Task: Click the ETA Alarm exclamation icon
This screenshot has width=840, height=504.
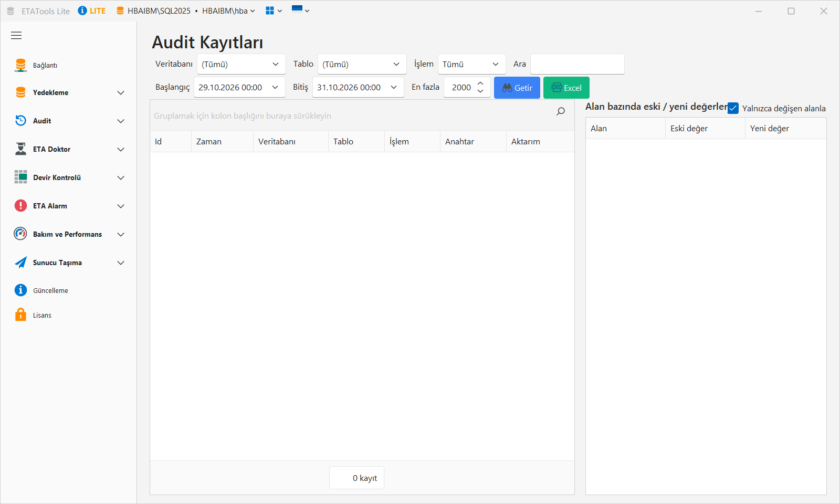Action: point(20,206)
